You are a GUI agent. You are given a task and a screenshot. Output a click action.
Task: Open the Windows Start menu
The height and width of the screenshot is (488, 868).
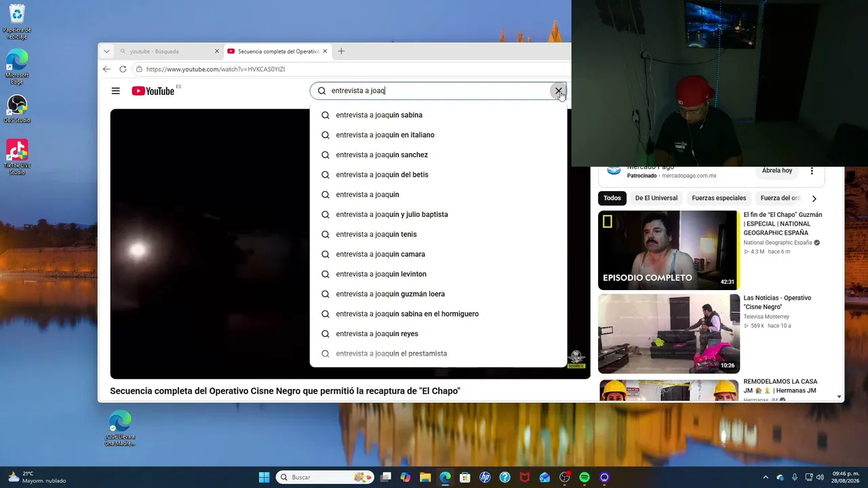264,477
